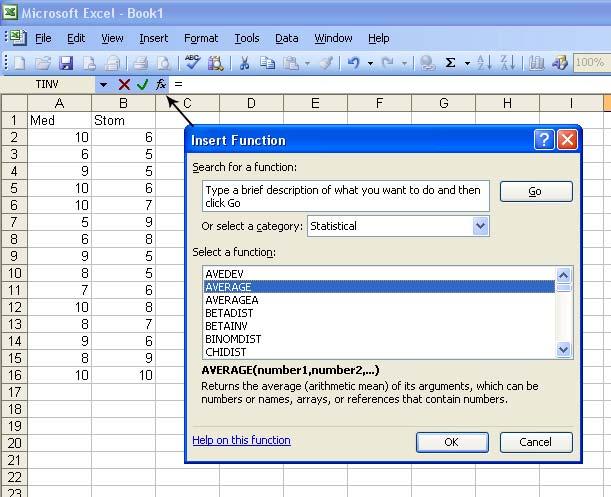The image size is (611, 497).
Task: Click the fx Insert Function icon
Action: (161, 84)
